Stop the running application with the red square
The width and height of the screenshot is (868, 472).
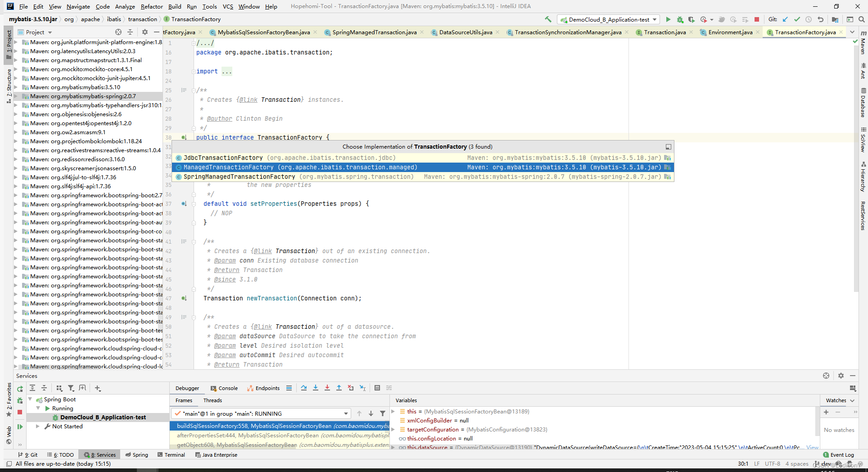pyautogui.click(x=757, y=19)
